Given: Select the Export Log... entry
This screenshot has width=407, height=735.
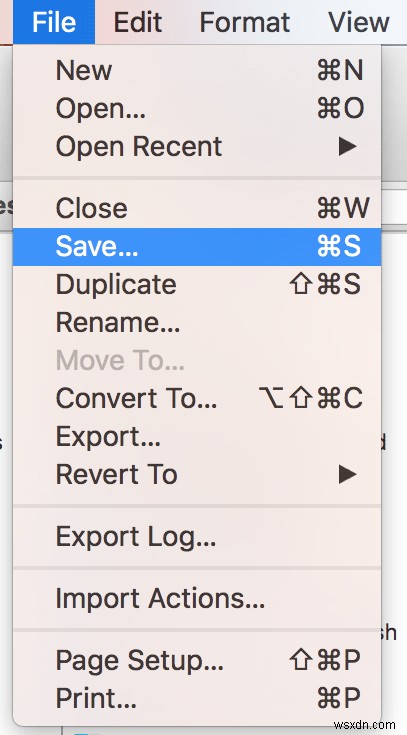Looking at the screenshot, I should click(x=197, y=537).
